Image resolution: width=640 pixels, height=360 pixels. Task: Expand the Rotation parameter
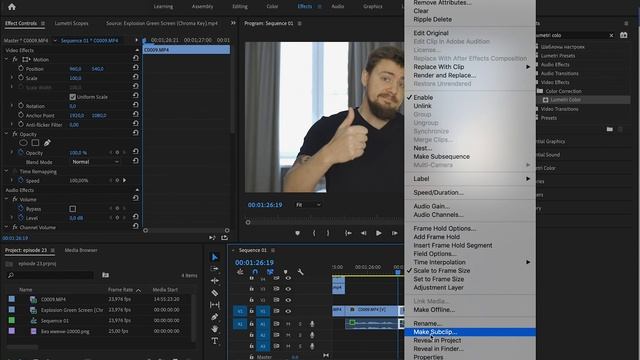coord(11,106)
